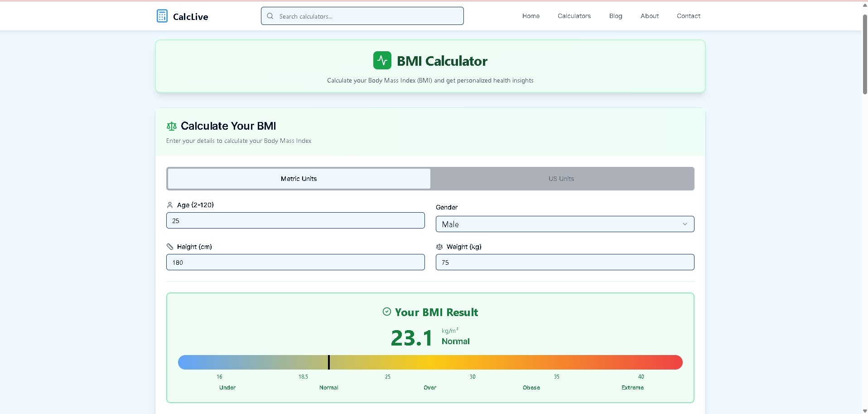Click the BMI color gradient bar
This screenshot has width=868, height=414.
(430, 362)
